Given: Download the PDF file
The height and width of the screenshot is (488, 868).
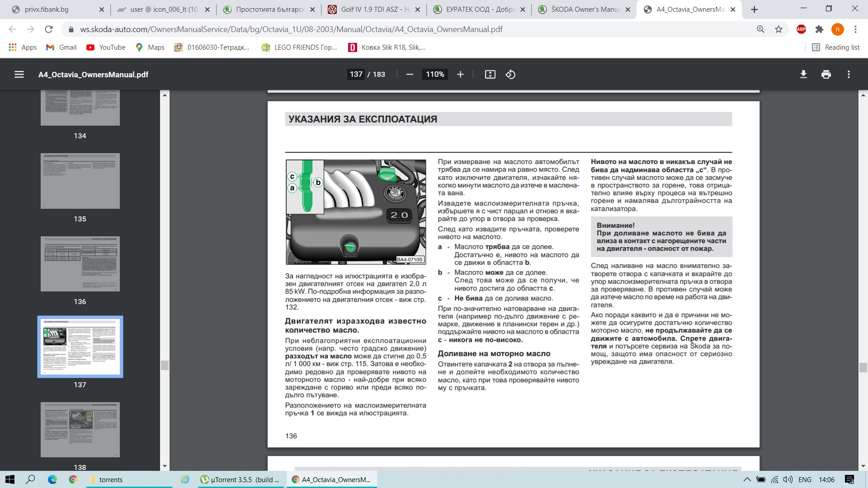Looking at the screenshot, I should (803, 75).
